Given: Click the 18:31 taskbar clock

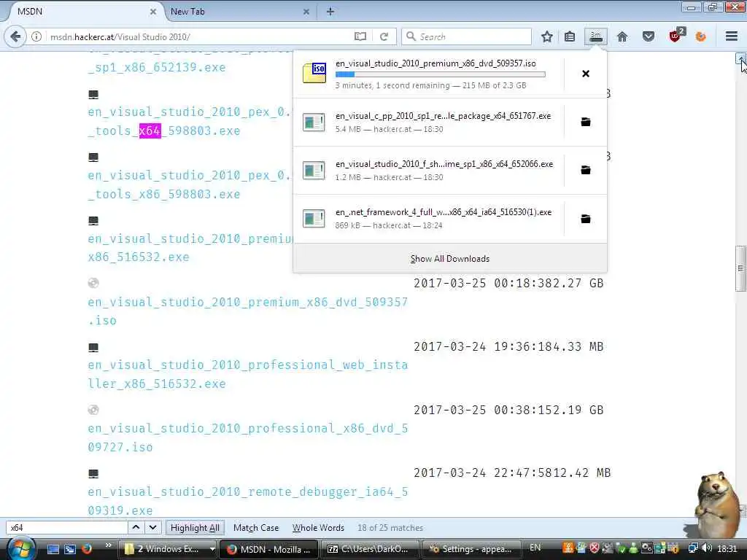Looking at the screenshot, I should click(x=727, y=549).
